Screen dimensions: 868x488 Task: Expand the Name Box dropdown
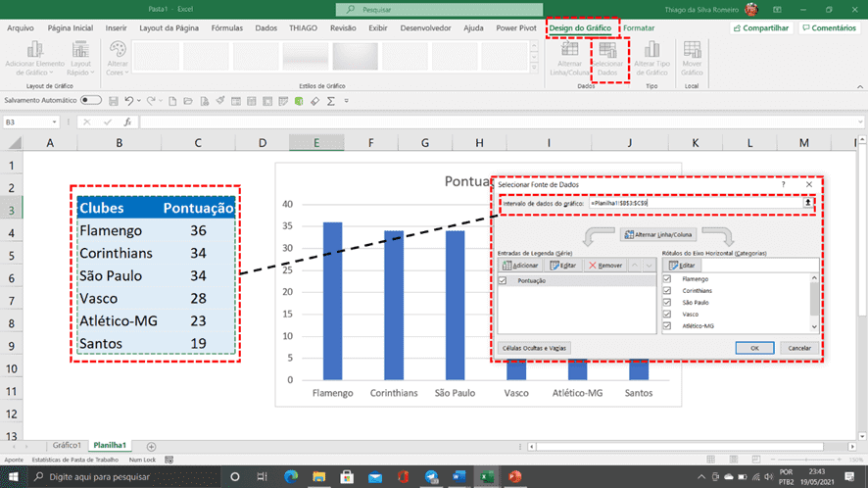54,122
